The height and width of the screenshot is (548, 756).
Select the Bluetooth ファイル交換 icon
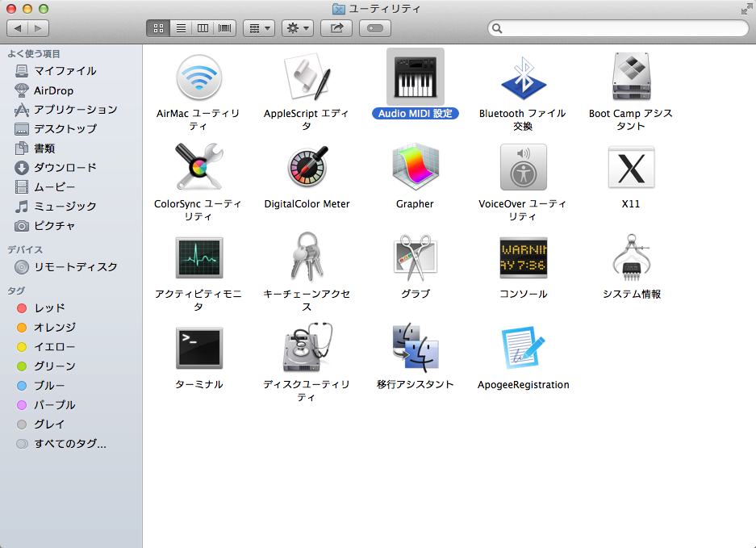pyautogui.click(x=523, y=77)
